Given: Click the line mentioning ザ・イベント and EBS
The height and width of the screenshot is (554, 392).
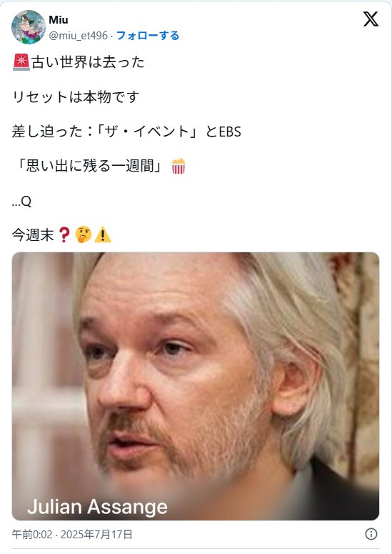Looking at the screenshot, I should [126, 132].
